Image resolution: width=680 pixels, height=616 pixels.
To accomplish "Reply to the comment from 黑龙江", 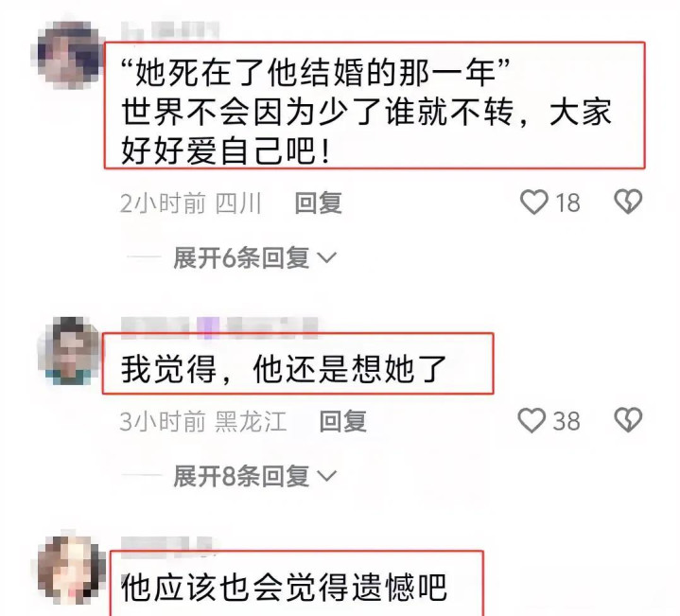I will click(343, 421).
